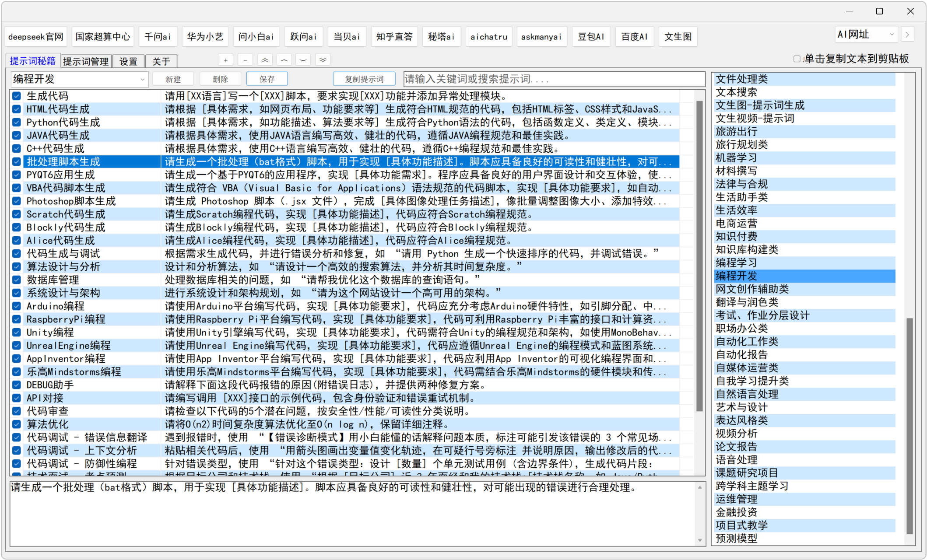This screenshot has width=927, height=560.
Task: Select the PYQT6应用生成 prompt row
Action: point(346,175)
